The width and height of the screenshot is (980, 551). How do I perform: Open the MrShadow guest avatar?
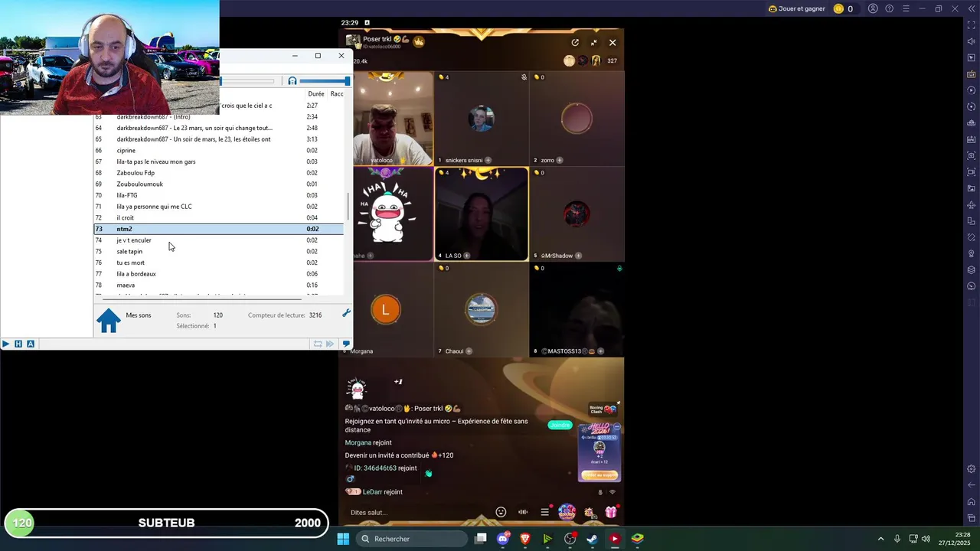pos(577,214)
